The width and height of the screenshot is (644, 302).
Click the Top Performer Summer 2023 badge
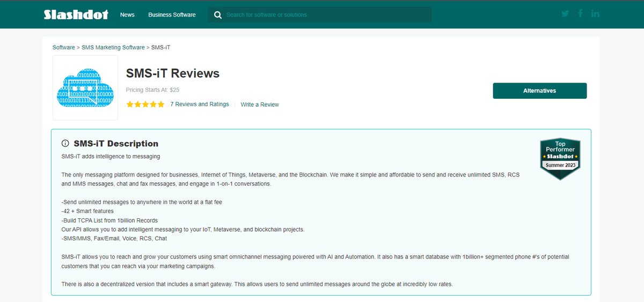tap(560, 158)
